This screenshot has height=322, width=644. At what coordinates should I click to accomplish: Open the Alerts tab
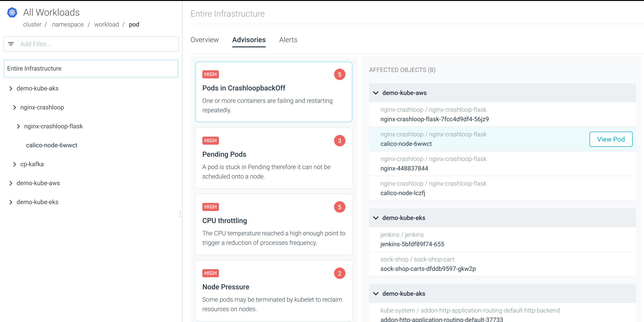click(x=288, y=40)
